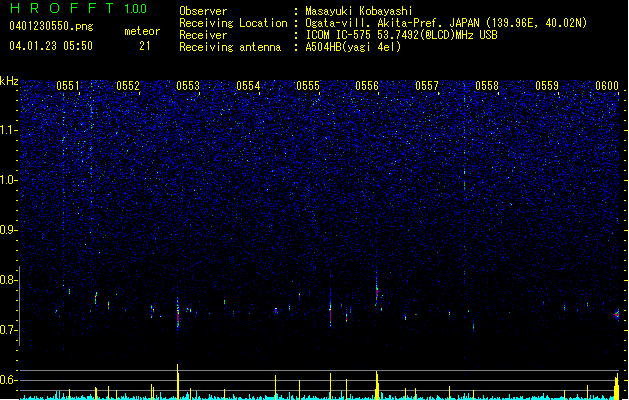
Task: Select the ICOM IC-575 receiver description
Action: (x=402, y=35)
